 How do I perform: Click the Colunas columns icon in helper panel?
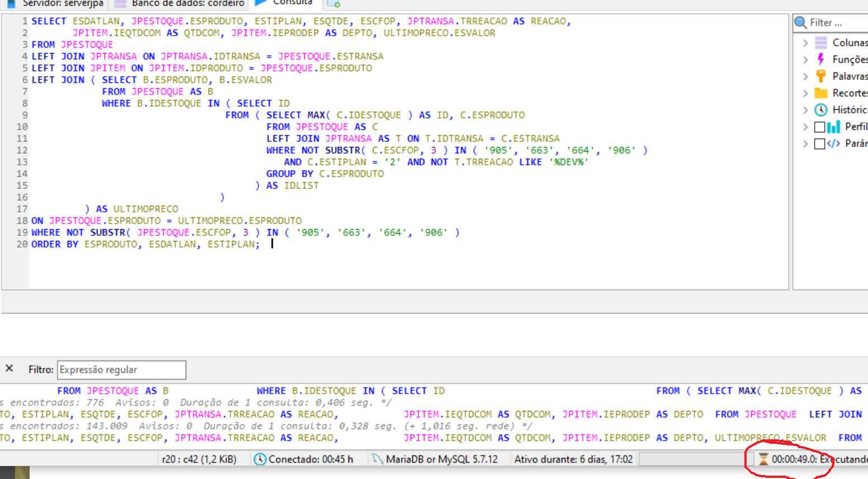tap(820, 42)
